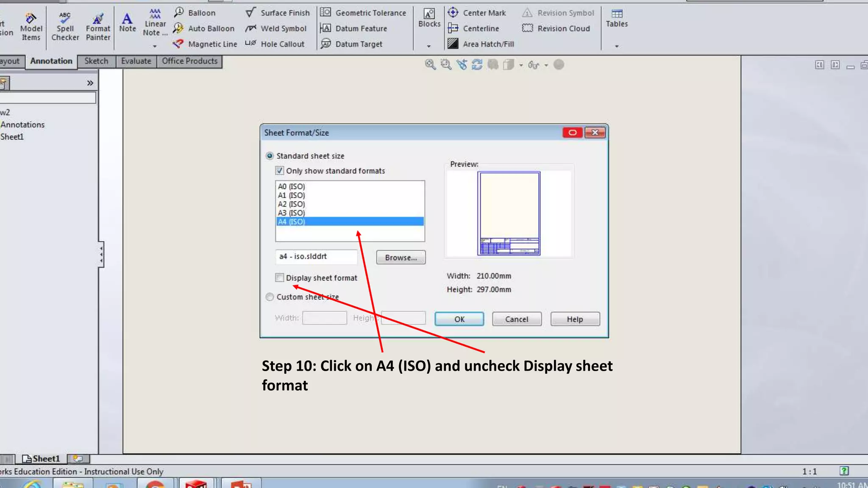Screen dimensions: 868x488
Task: Activate the Format Painter tool
Action: [x=98, y=26]
